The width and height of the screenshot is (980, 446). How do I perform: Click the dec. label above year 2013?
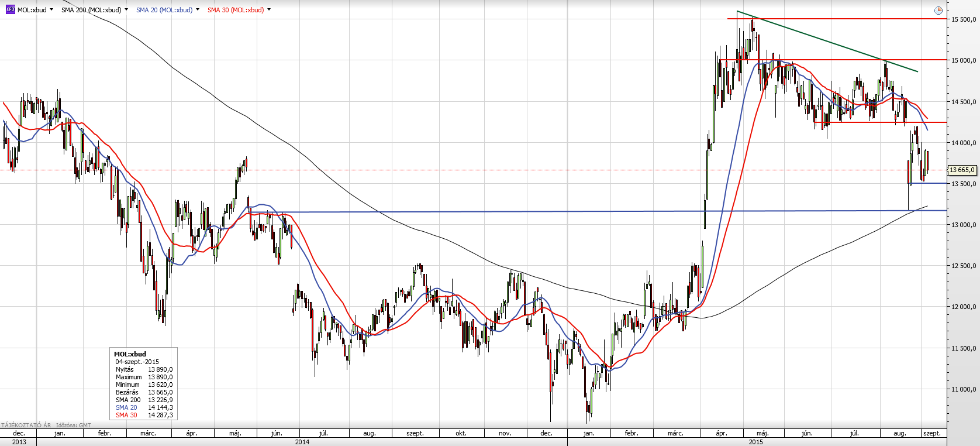click(19, 434)
